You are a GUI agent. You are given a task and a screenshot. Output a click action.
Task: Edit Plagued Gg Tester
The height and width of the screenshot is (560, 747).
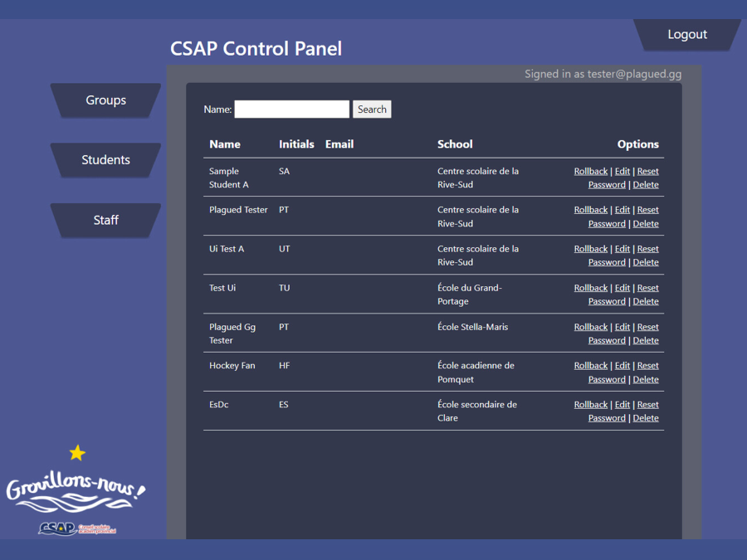622,327
